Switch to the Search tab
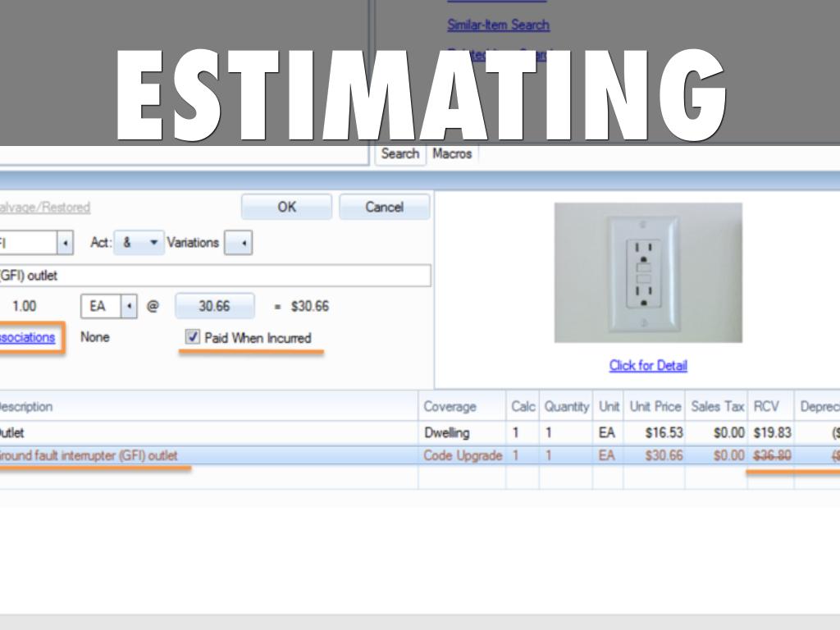 (399, 153)
